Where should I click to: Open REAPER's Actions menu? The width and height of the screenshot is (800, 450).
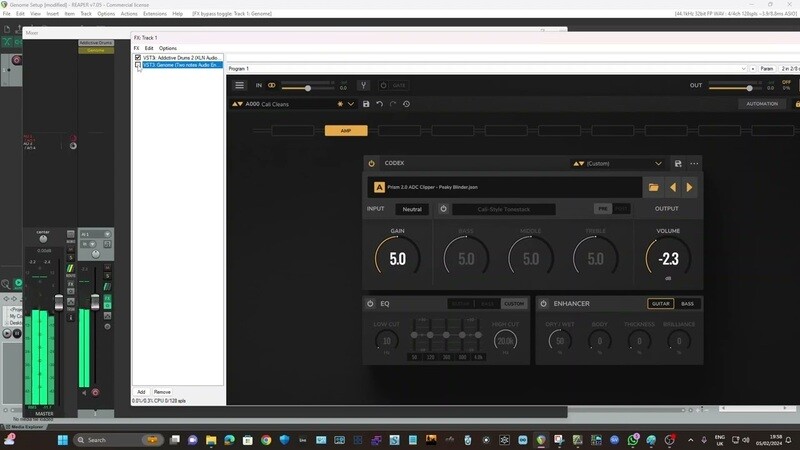(129, 14)
